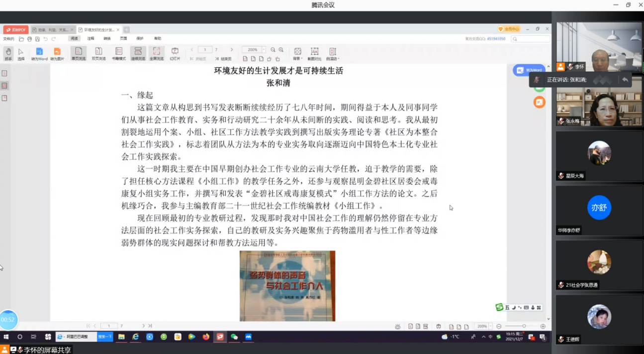Screen dimensions: 644x354
Task: Switch to the 环境友好的生计发展 document tab
Action: point(98,30)
